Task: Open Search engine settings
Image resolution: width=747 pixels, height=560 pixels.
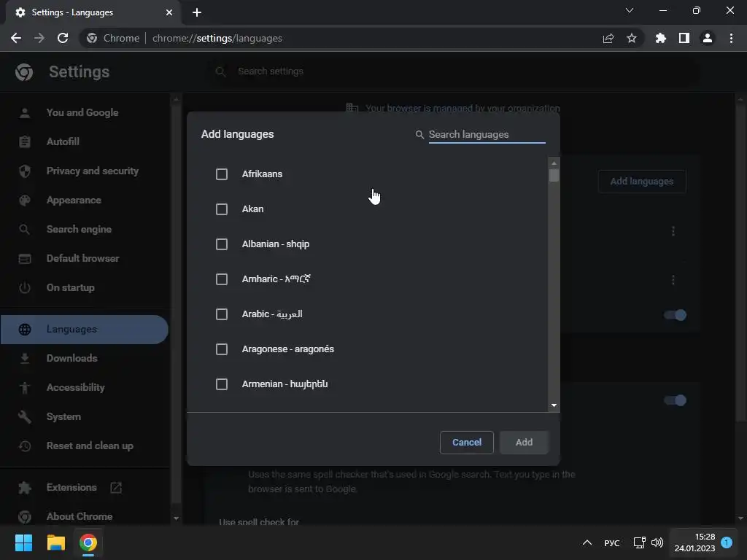Action: point(85,230)
